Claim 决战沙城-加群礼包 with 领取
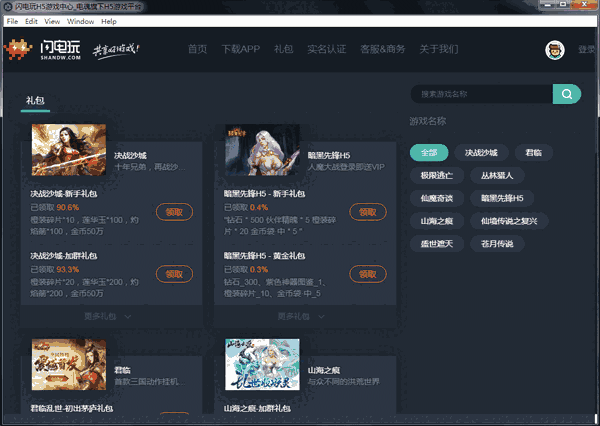Viewport: 600px width, 426px height. coord(174,274)
